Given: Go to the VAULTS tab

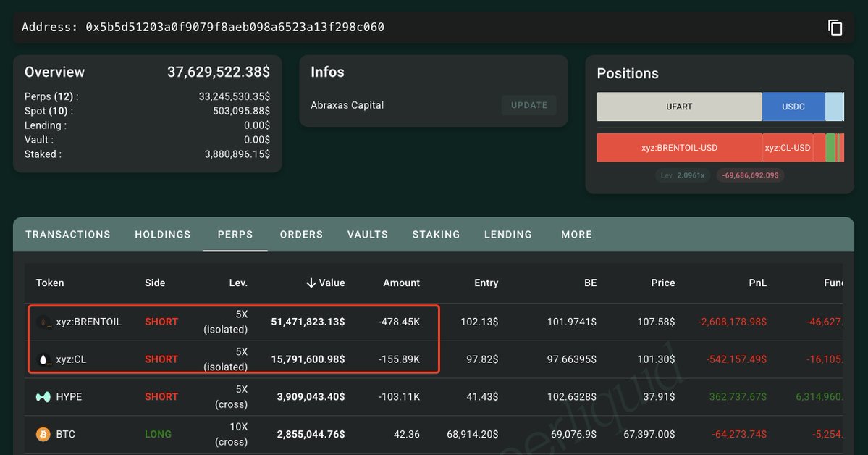Looking at the screenshot, I should pyautogui.click(x=368, y=235).
